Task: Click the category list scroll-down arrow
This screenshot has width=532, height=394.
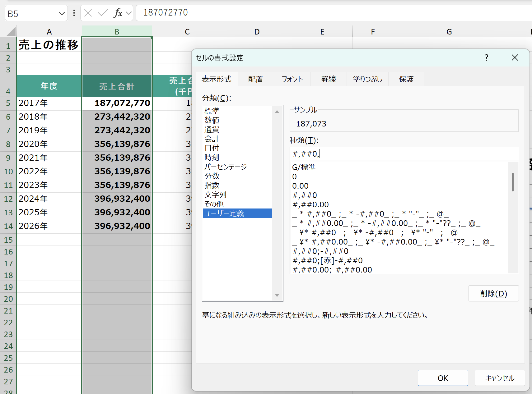Action: (277, 295)
